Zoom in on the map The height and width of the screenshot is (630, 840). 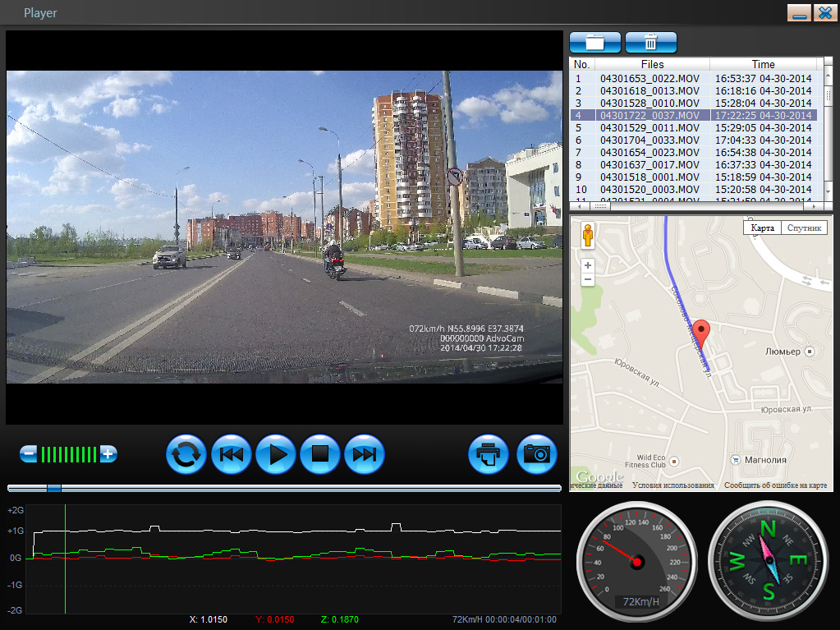587,266
